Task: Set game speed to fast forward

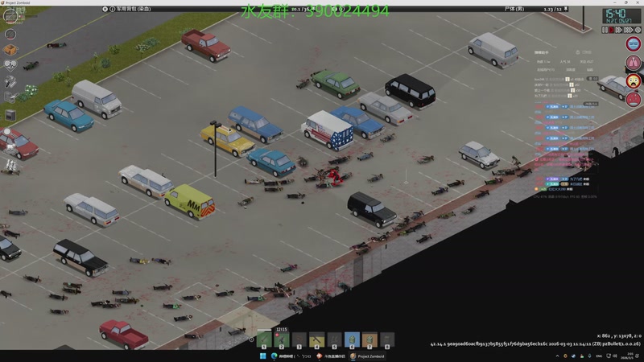Action: pos(618,30)
